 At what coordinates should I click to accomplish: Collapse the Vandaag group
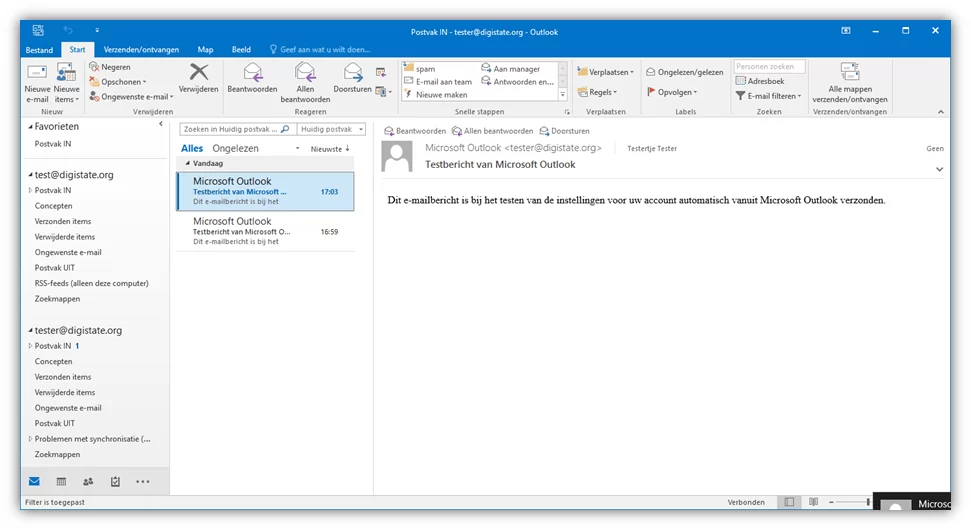188,163
